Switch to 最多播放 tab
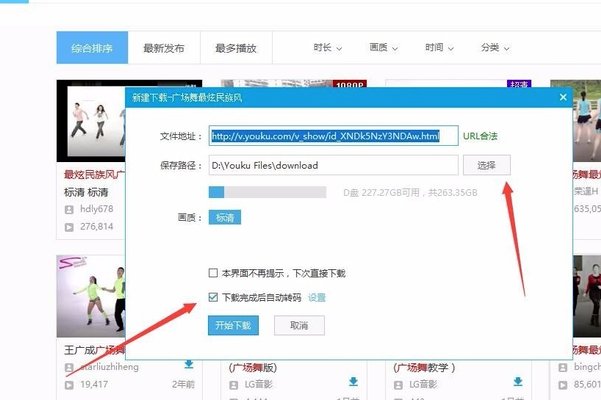 (x=236, y=48)
